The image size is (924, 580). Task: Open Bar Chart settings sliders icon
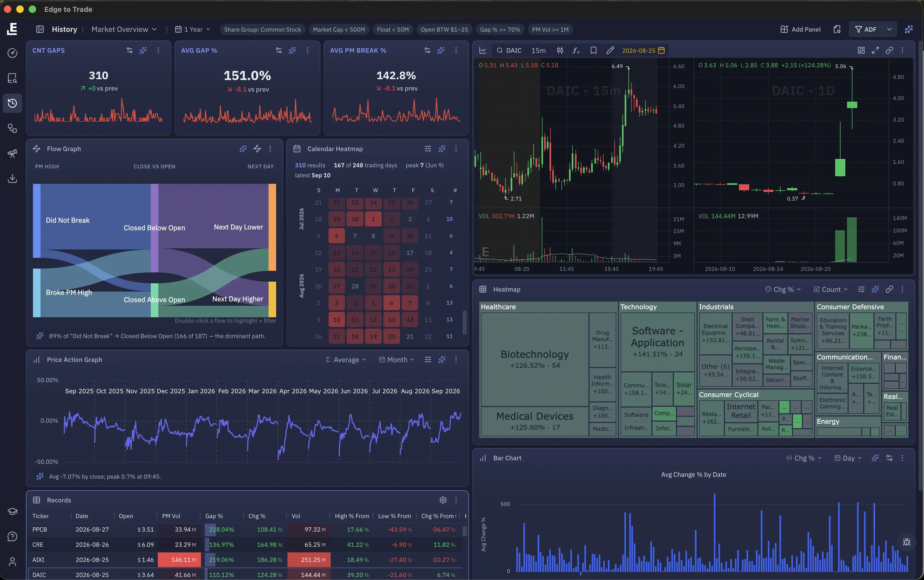point(889,458)
